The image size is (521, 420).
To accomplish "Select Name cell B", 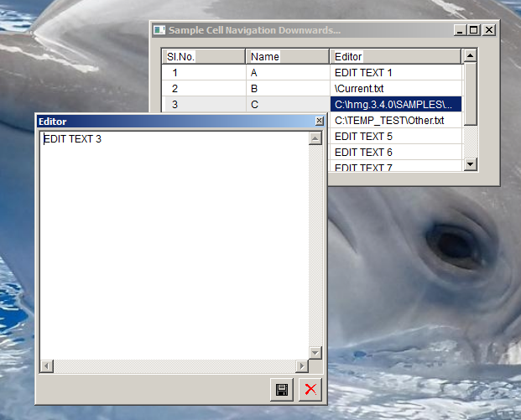I will point(288,88).
